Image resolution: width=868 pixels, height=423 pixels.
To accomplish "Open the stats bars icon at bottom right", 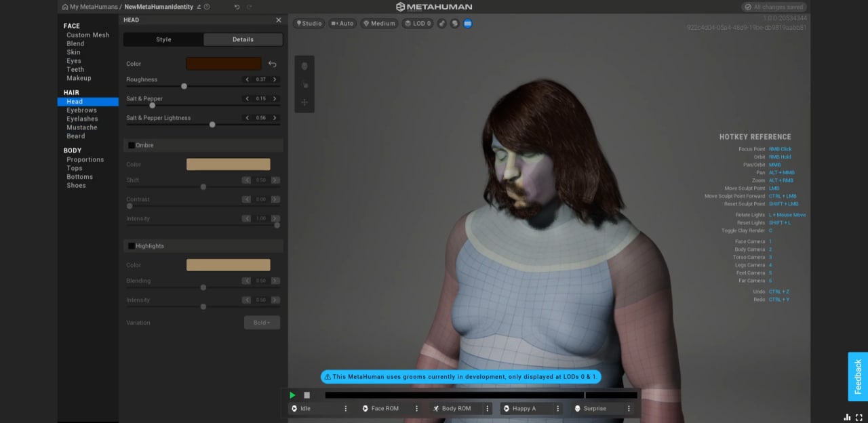I will [847, 417].
